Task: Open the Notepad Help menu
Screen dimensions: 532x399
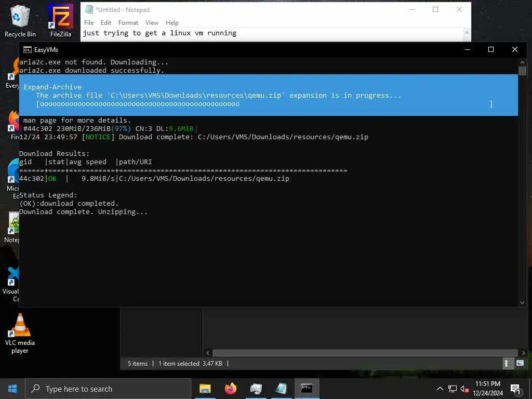Action: pos(172,23)
